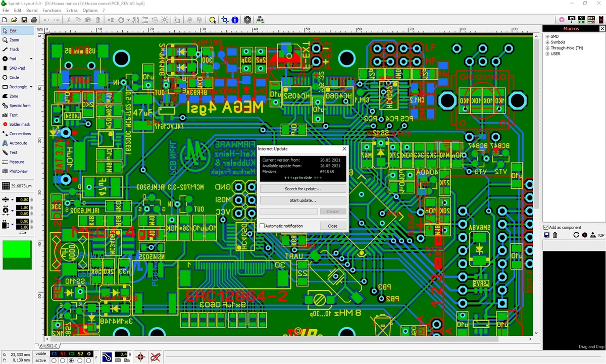Select the Text tool
606x364 pixels.
17,115
